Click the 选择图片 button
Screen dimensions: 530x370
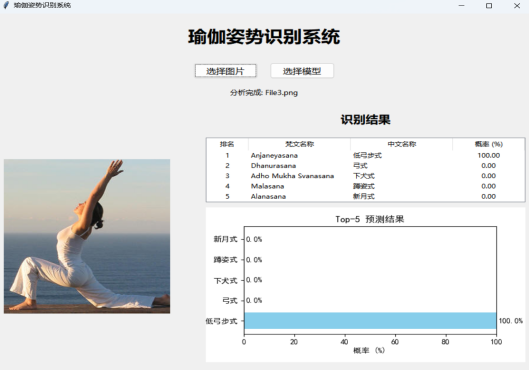[x=225, y=71]
